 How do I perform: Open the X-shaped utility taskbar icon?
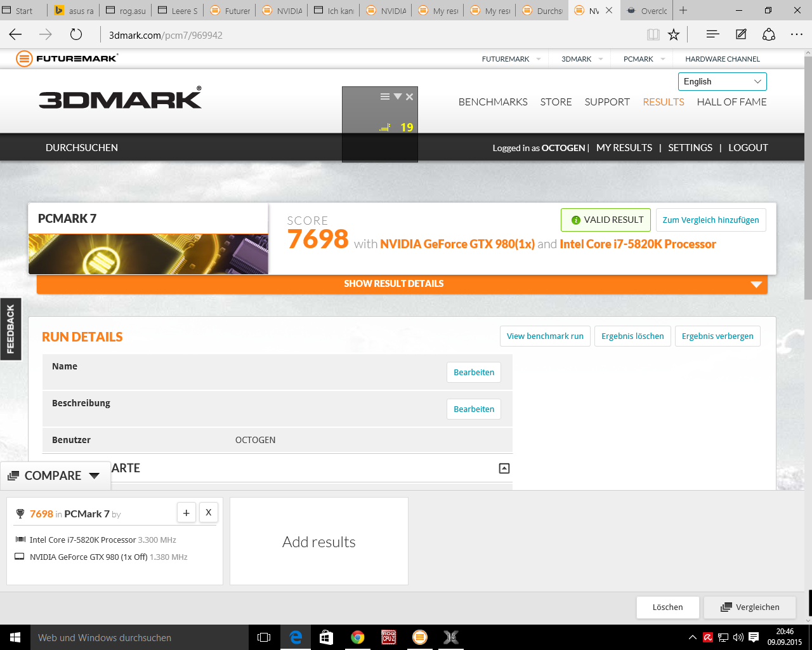point(451,637)
